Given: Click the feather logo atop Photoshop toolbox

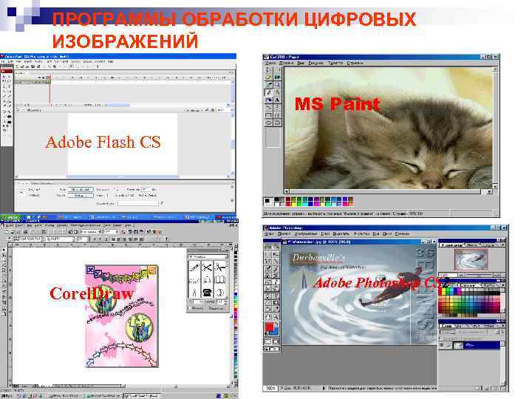Looking at the screenshot, I should (x=272, y=246).
